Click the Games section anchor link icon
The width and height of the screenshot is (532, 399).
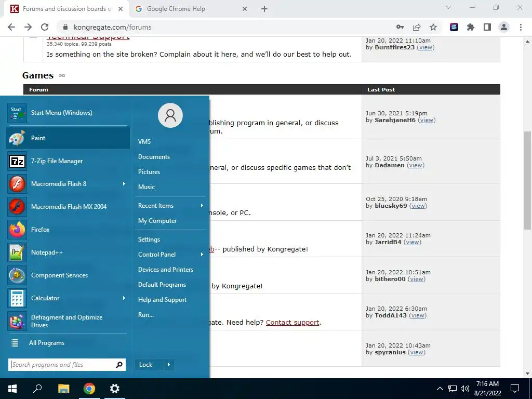pyautogui.click(x=62, y=75)
